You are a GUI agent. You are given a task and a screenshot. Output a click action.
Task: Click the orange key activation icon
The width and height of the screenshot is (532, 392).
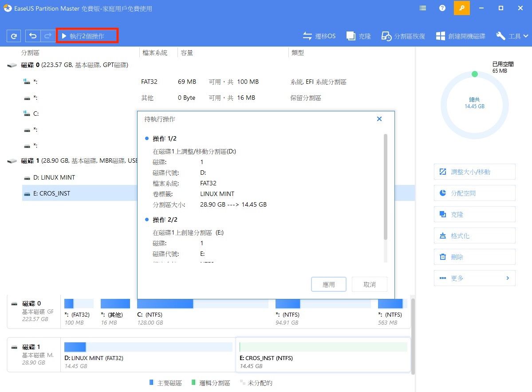pyautogui.click(x=461, y=8)
